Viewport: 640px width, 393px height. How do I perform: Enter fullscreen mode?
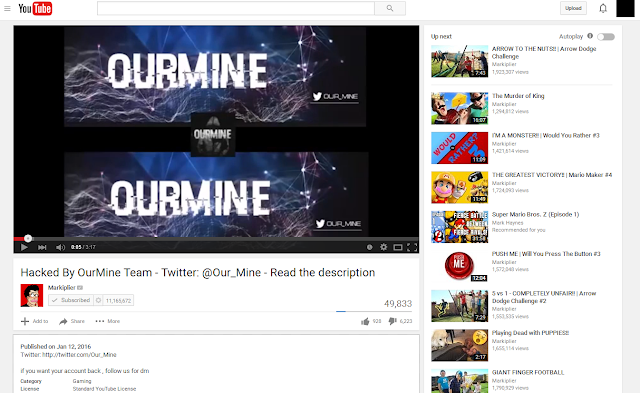pos(412,247)
